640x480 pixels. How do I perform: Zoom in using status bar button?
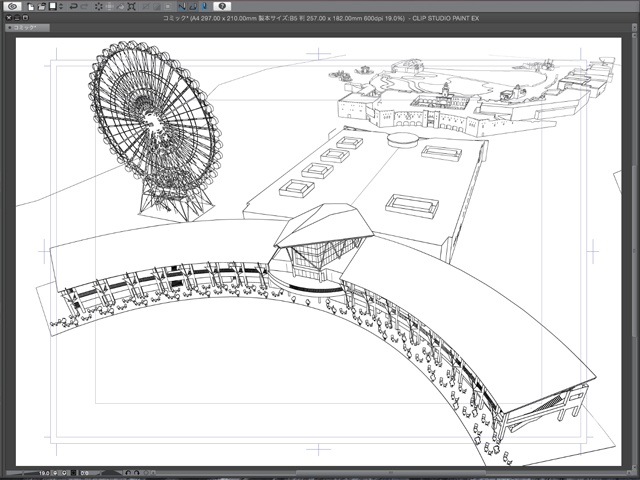[64, 473]
